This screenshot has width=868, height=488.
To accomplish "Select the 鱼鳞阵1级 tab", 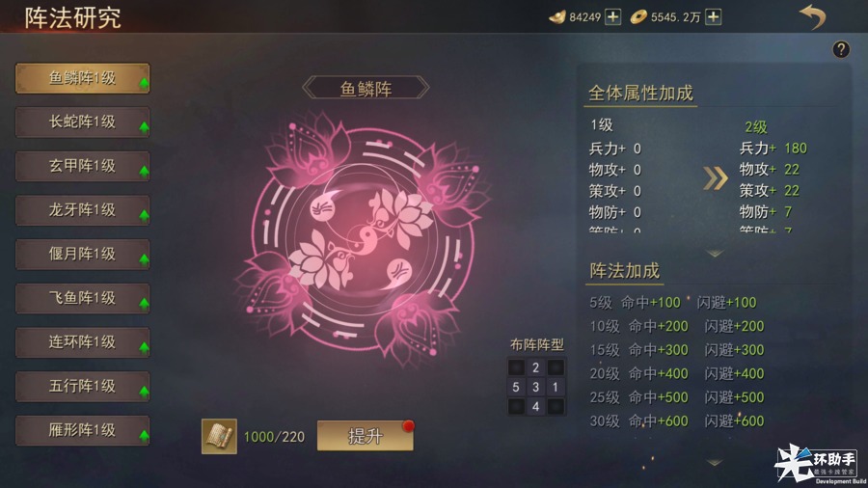I will [83, 78].
